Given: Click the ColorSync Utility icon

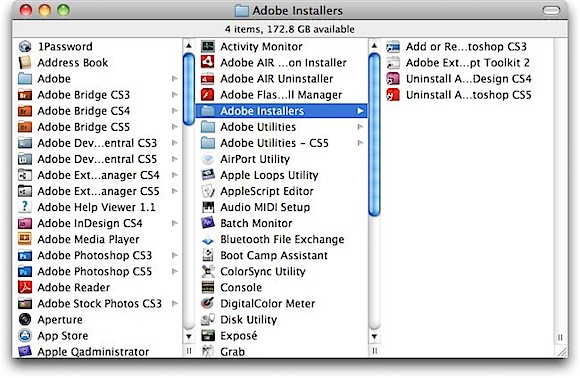Looking at the screenshot, I should pos(208,271).
